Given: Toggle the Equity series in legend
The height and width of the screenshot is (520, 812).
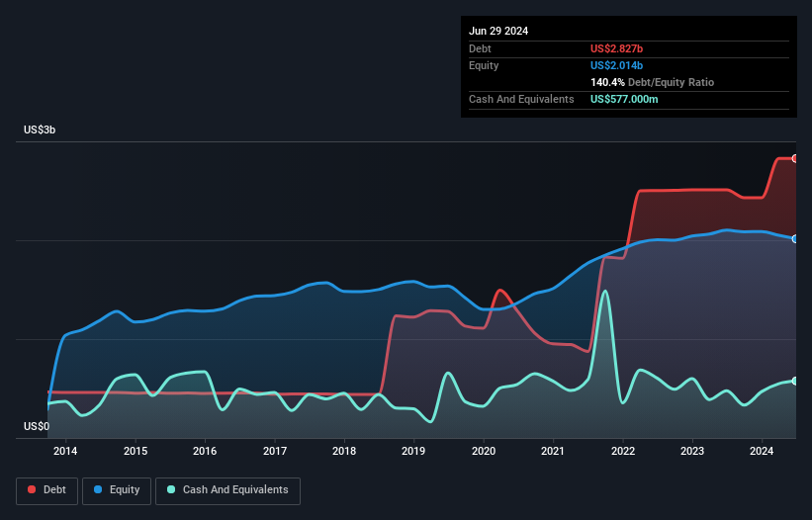Looking at the screenshot, I should [x=118, y=489].
